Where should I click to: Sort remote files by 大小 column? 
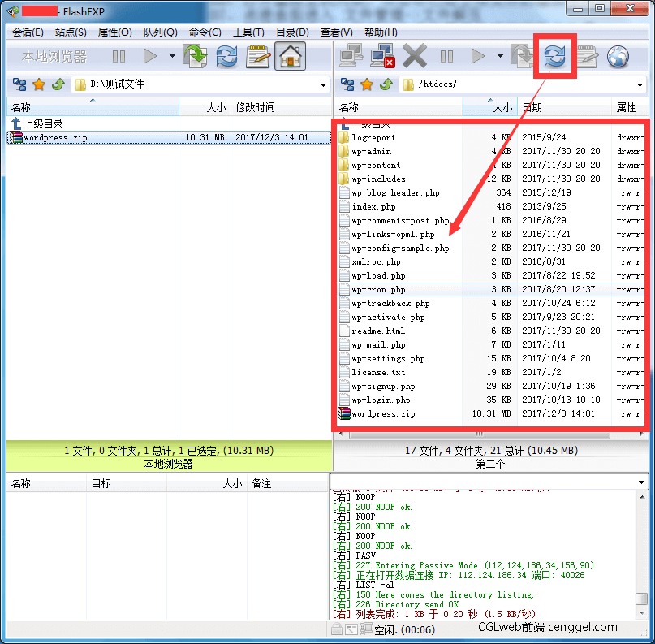pyautogui.click(x=490, y=107)
